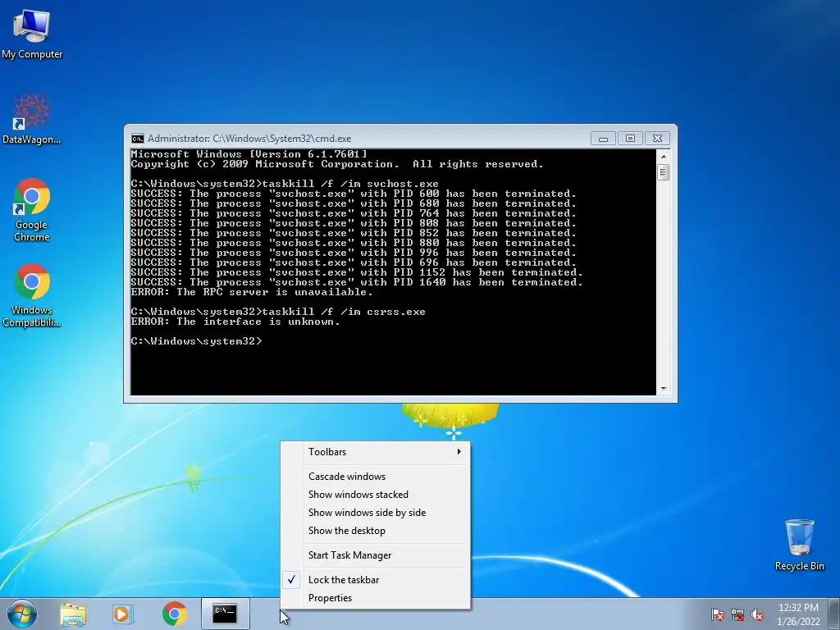This screenshot has width=840, height=630.
Task: Open Windows Explorer from the taskbar
Action: [x=73, y=614]
